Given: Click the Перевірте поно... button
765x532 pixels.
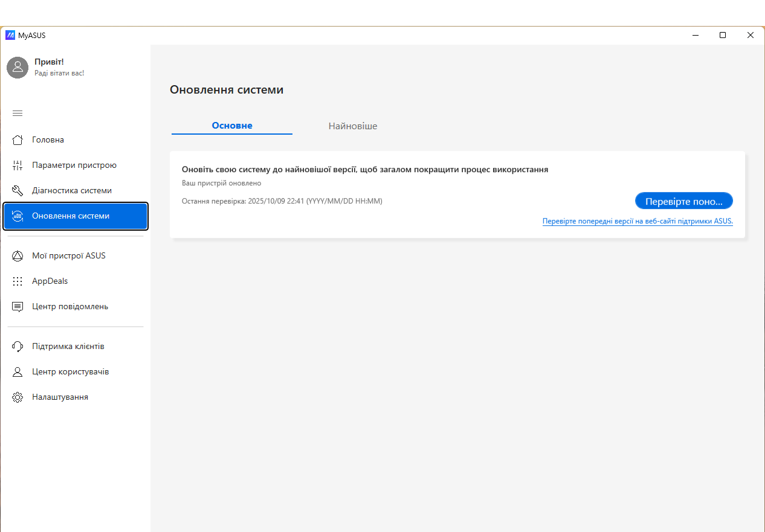Looking at the screenshot, I should coord(684,201).
